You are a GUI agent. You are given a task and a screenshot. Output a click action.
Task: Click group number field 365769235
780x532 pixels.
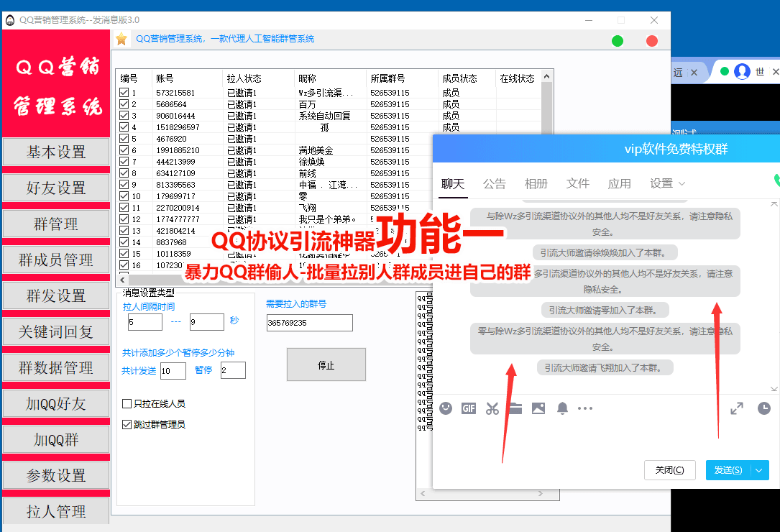click(309, 323)
